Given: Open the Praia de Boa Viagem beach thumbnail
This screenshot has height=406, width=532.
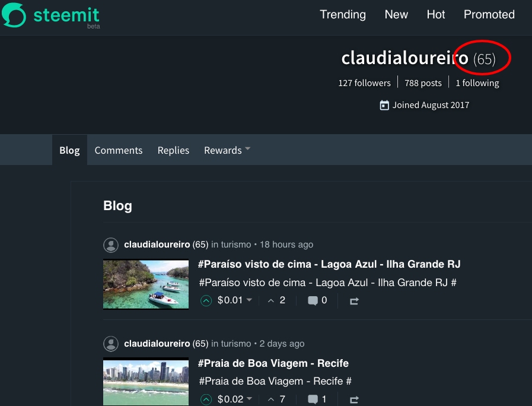Looking at the screenshot, I should [x=146, y=382].
